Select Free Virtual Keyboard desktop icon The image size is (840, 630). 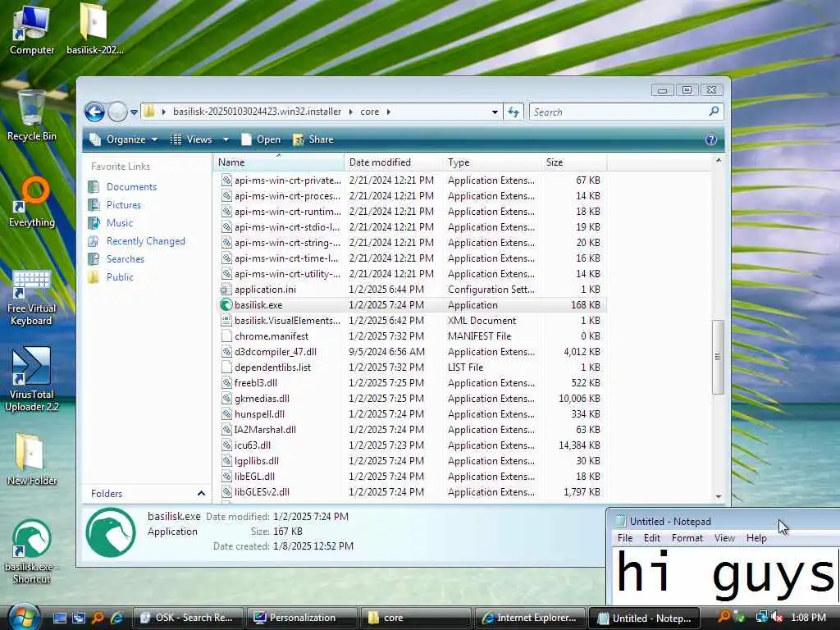32,298
